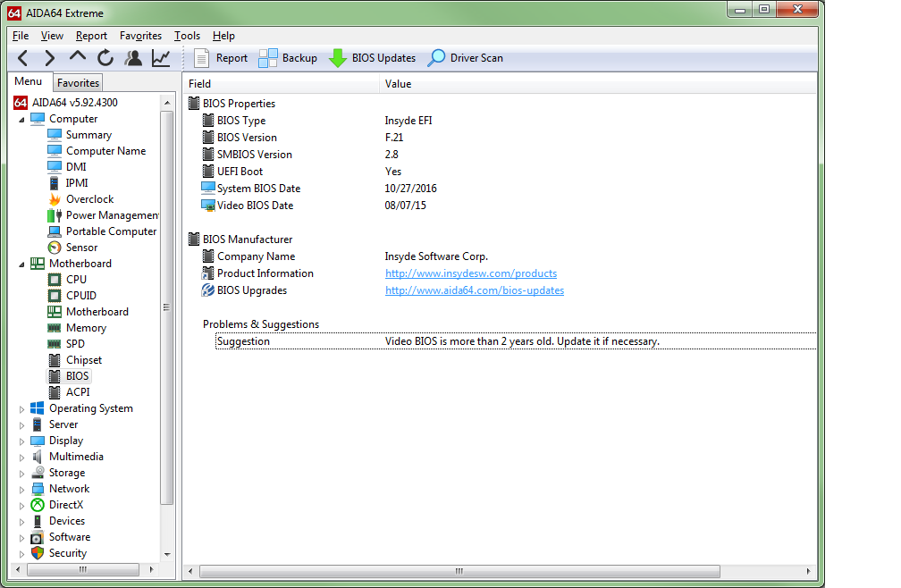Expand the Storage node

21,474
